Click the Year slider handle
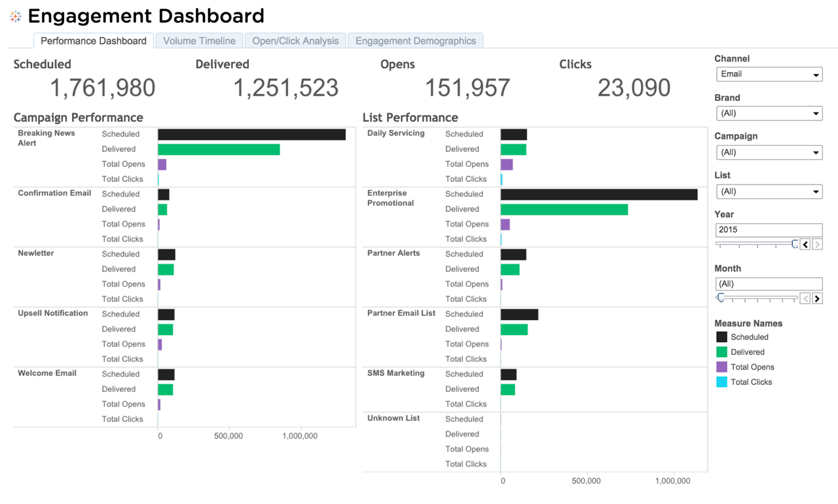Screen dimensions: 838x504 (796, 243)
